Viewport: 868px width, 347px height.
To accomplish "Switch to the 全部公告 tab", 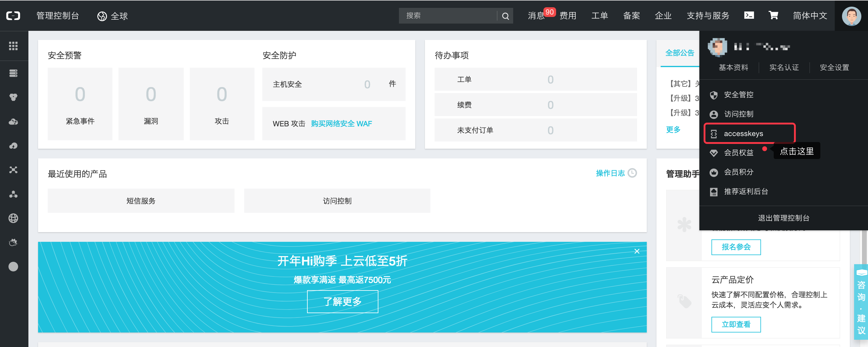I will click(x=680, y=53).
